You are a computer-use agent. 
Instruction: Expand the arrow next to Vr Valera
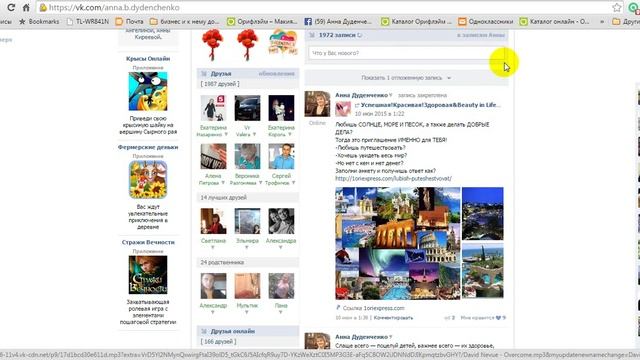[254, 135]
